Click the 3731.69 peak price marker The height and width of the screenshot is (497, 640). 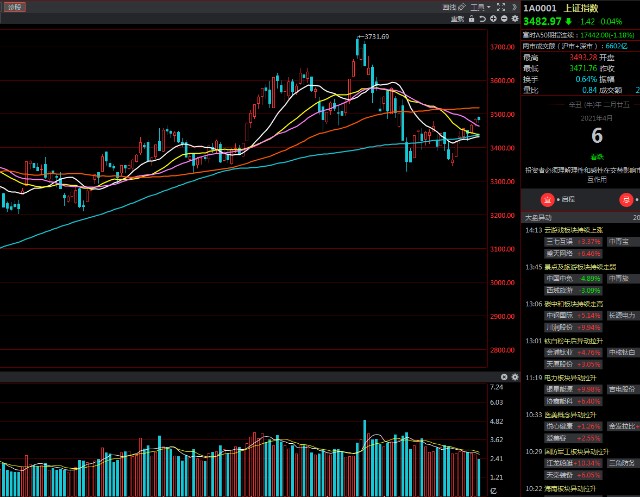(x=375, y=37)
